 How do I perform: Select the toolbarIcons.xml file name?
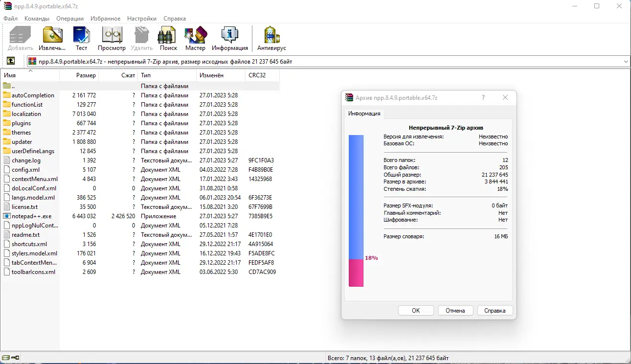pyautogui.click(x=34, y=272)
